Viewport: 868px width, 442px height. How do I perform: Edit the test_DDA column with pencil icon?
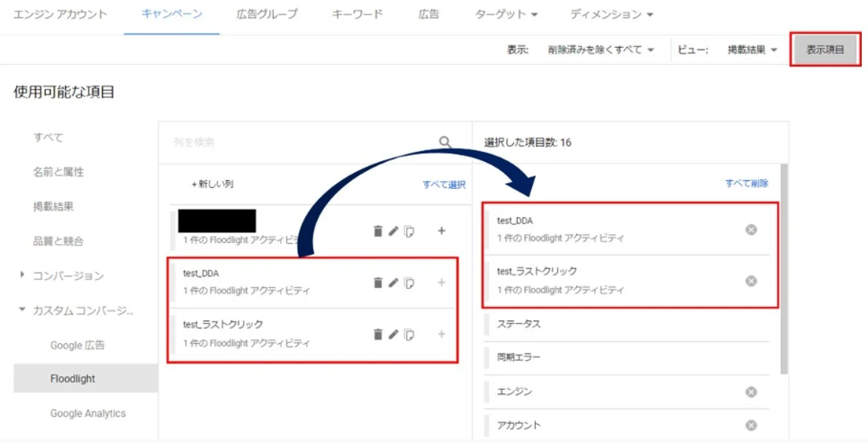[x=393, y=283]
